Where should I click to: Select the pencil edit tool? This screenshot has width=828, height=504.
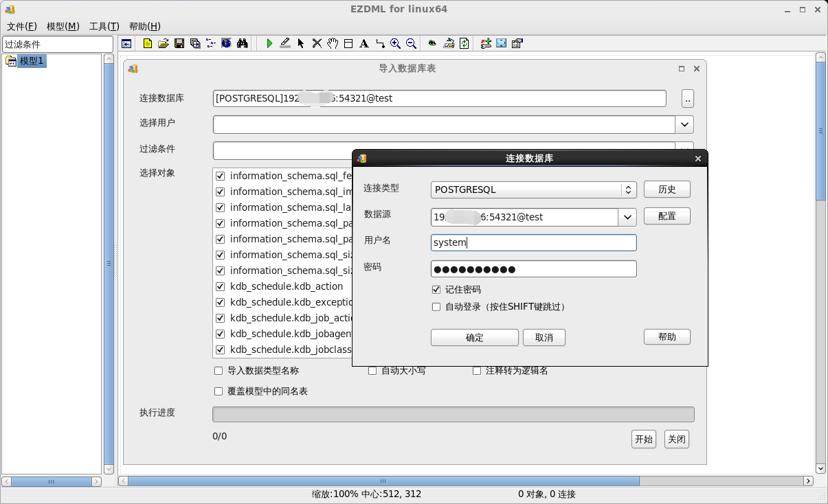pos(285,43)
